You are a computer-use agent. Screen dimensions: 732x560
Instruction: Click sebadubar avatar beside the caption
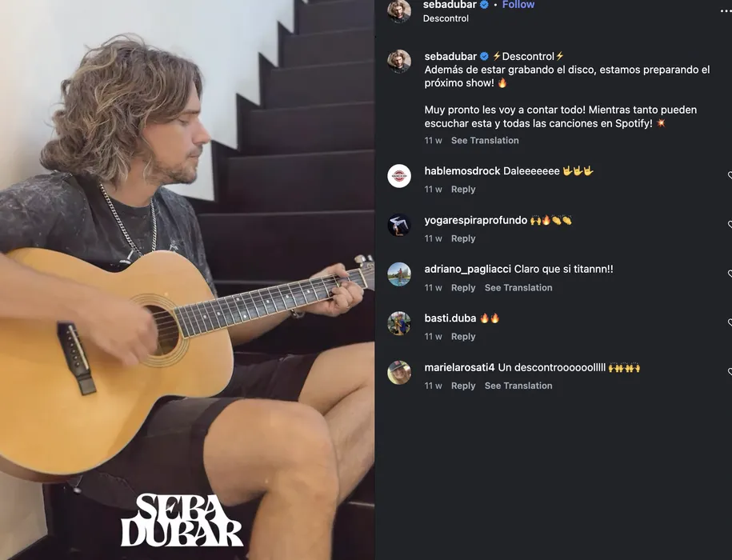click(399, 61)
